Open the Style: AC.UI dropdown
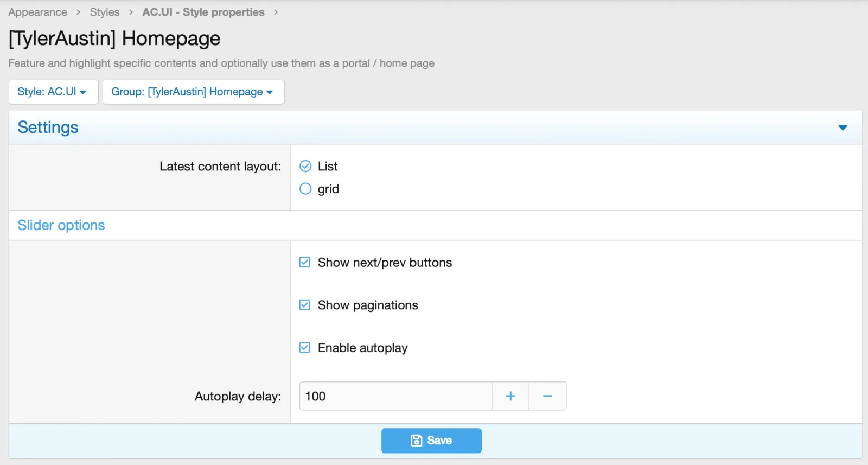 coord(53,92)
